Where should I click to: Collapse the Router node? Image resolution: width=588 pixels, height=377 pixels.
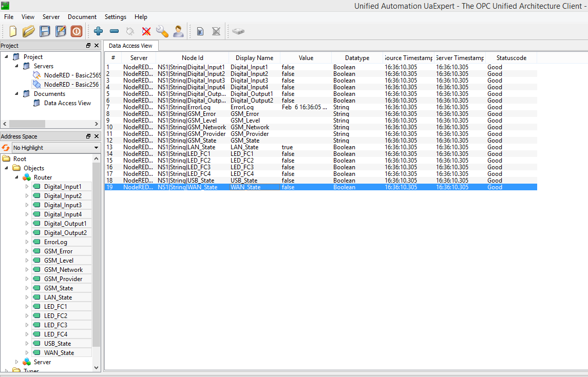pos(16,177)
